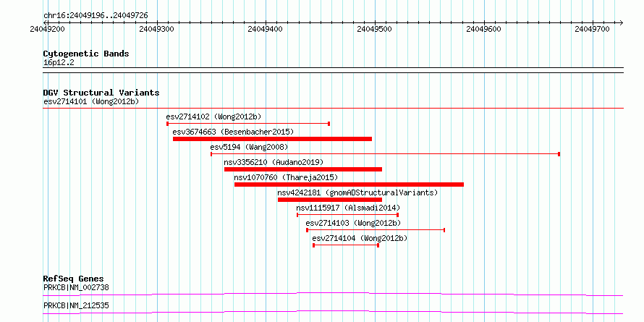Open variant esv2714101 (Wong2012b) label
Screen dimensions: 644x322
coord(91,101)
